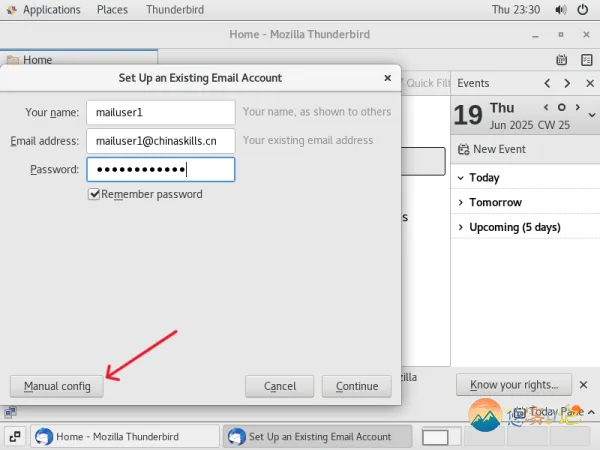This screenshot has width=600, height=450.
Task: Open the Calendar tab icon
Action: 561,61
